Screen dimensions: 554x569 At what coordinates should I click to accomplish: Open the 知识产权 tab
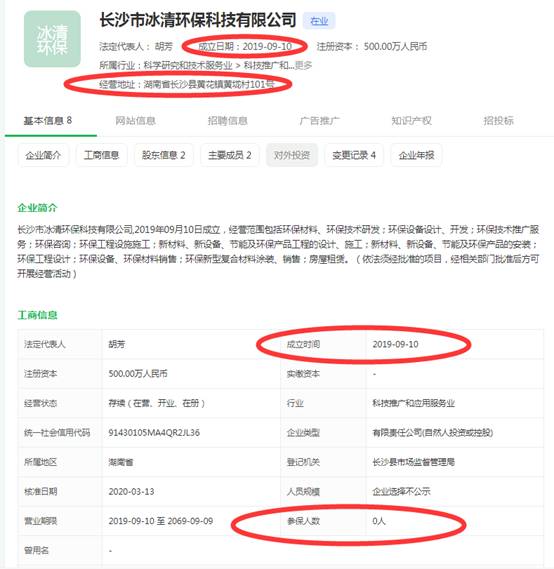[411, 120]
